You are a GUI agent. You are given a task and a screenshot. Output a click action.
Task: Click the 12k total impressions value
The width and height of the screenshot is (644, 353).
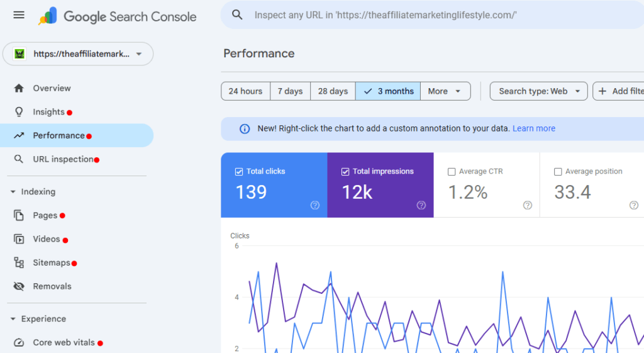(357, 193)
